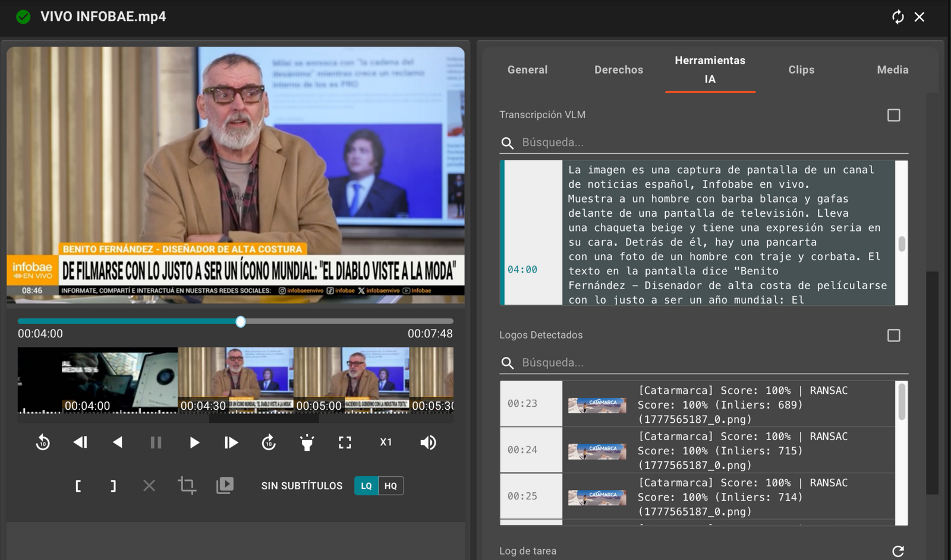Viewport: 951px width, 560px height.
Task: Skip forward 10 seconds
Action: pos(269,442)
